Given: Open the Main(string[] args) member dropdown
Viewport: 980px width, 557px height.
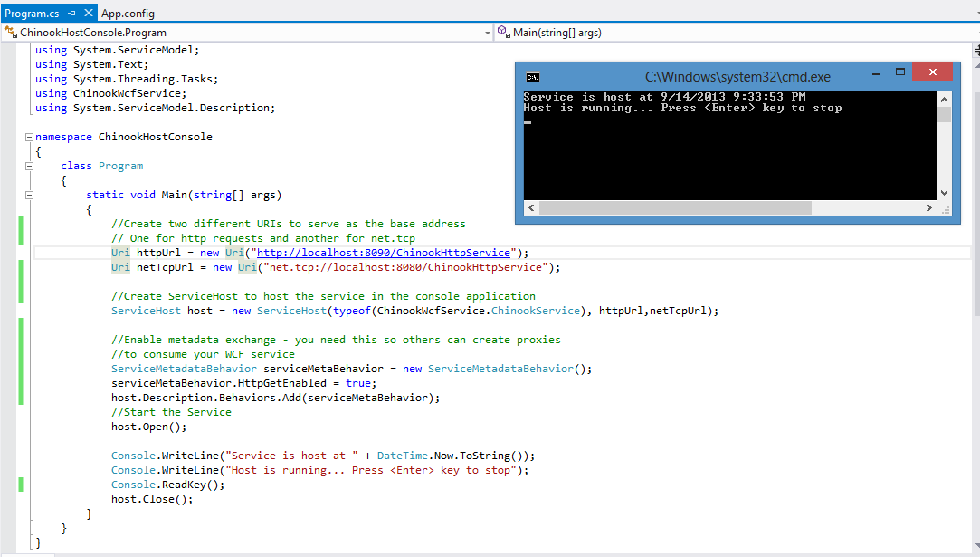Looking at the screenshot, I should coord(973,33).
